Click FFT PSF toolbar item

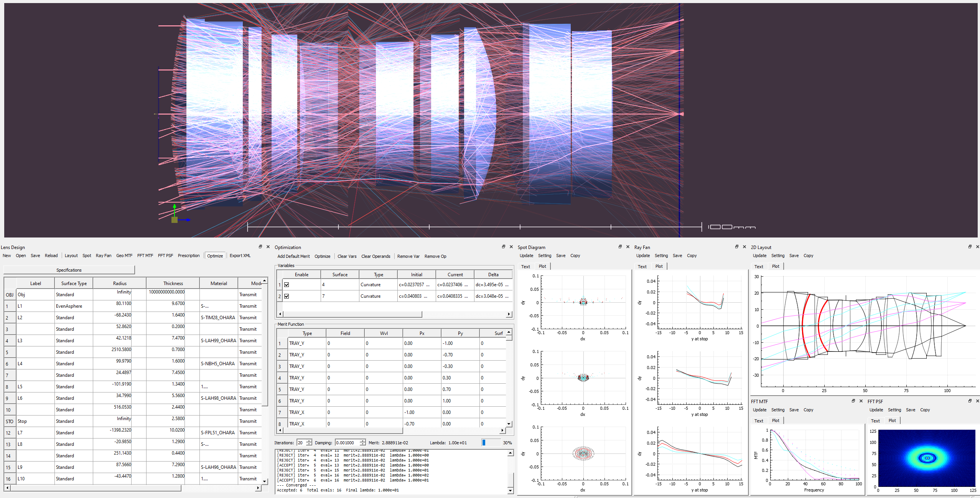point(165,256)
